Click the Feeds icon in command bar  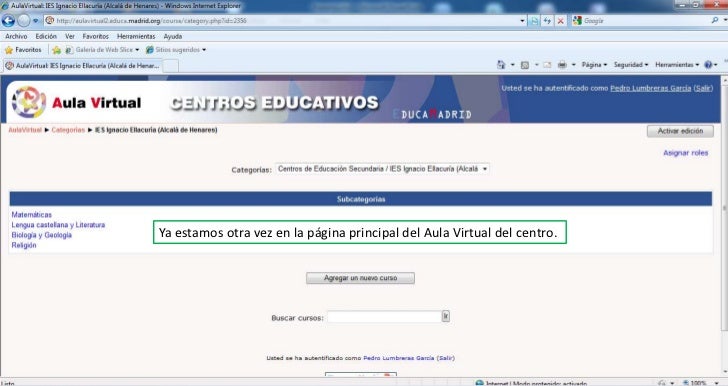[x=525, y=65]
